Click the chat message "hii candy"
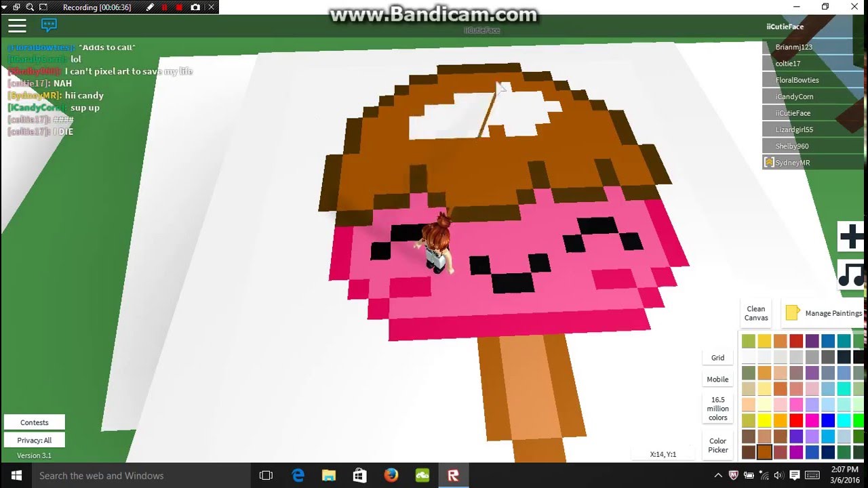This screenshot has height=488, width=868. click(x=84, y=96)
